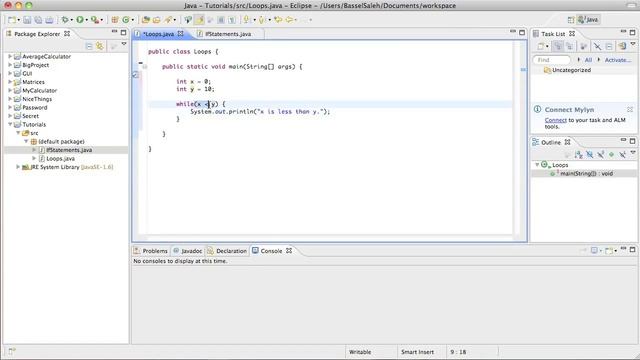
Task: Open the Package Explorer view menu triangle
Action: [x=124, y=44]
